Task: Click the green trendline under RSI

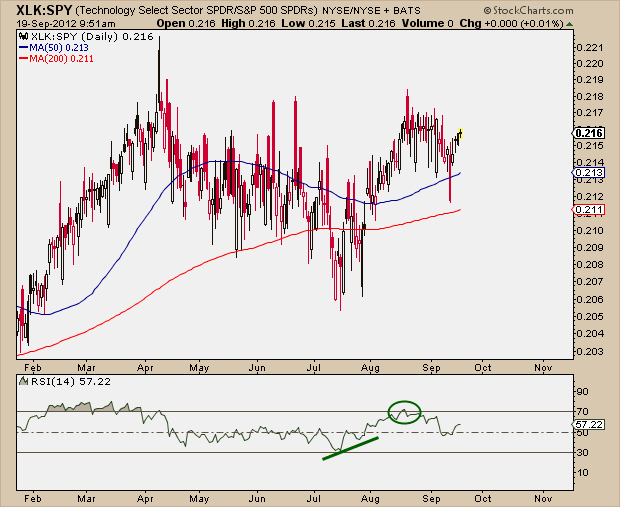Action: [x=350, y=448]
